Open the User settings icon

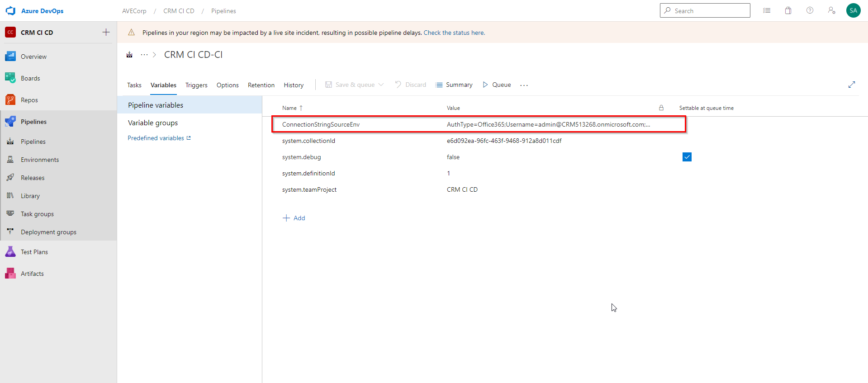[x=832, y=10]
